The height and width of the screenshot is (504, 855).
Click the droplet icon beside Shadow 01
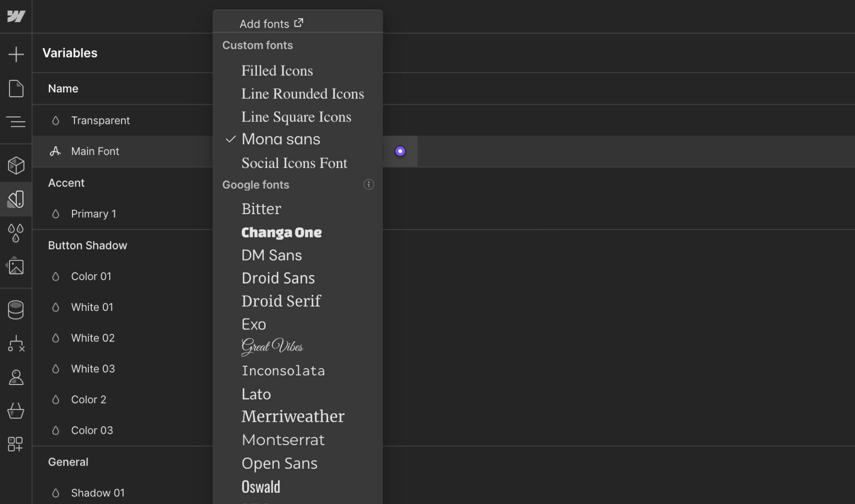pyautogui.click(x=55, y=493)
